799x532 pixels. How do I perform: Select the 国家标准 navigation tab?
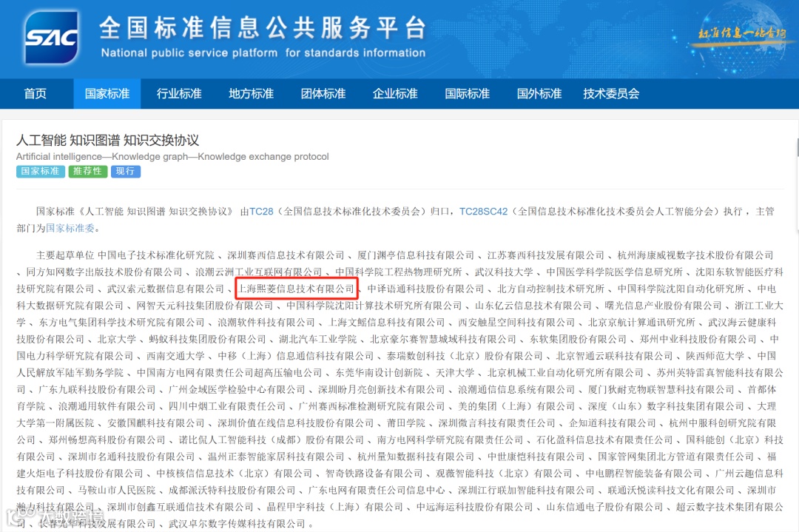(x=107, y=94)
